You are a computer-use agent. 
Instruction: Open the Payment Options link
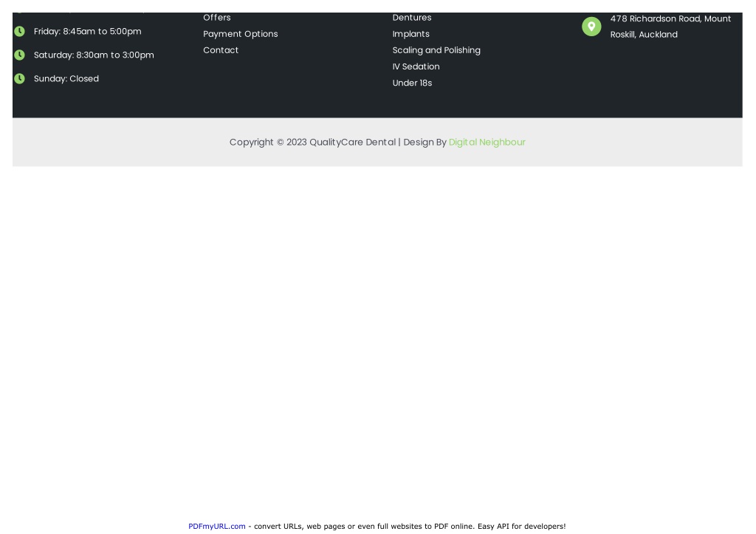[241, 34]
